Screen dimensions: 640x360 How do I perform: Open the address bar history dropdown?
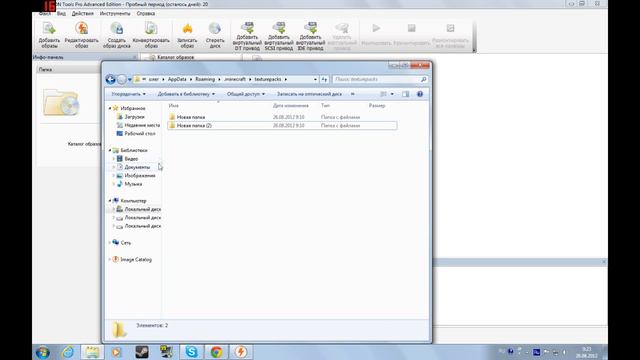pos(316,79)
